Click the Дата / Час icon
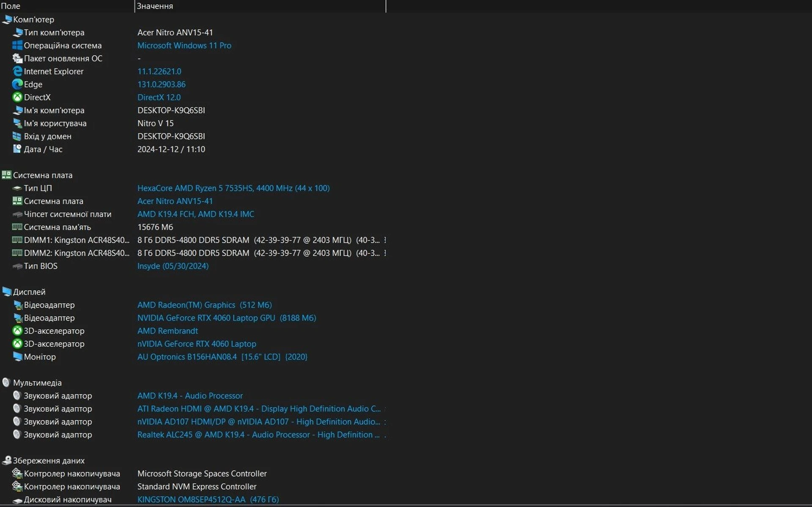The width and height of the screenshot is (812, 507). point(17,149)
